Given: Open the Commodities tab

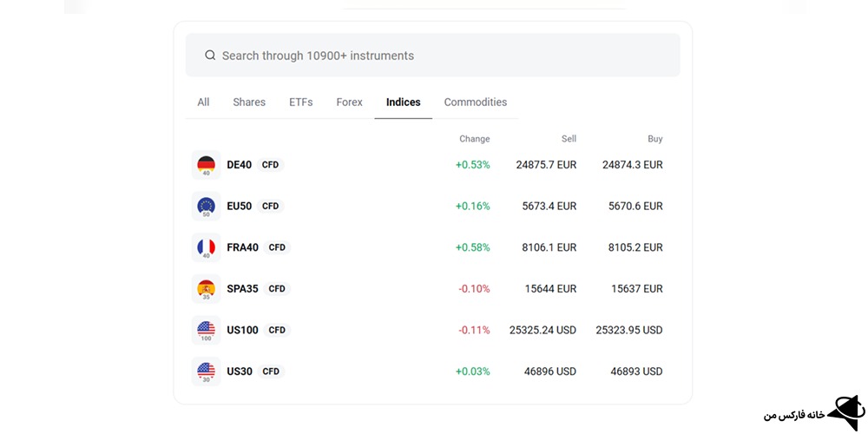Looking at the screenshot, I should point(475,102).
